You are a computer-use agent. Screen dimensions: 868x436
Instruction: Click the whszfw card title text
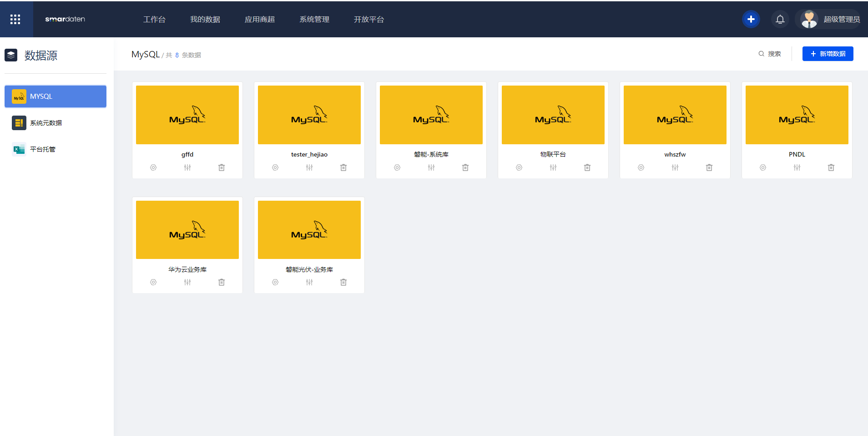[x=675, y=154]
